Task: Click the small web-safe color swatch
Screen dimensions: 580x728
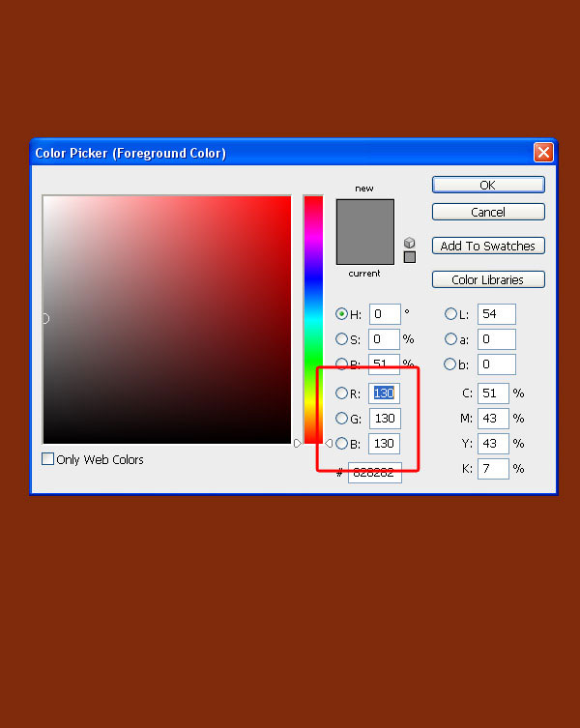Action: (x=409, y=257)
